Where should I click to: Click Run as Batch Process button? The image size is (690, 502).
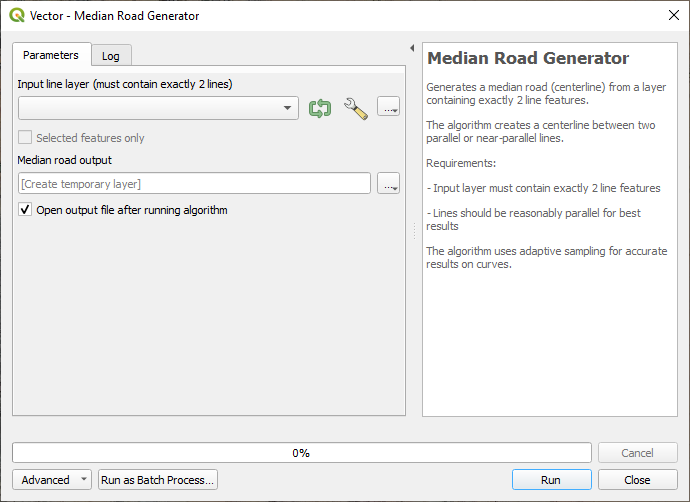pos(158,480)
